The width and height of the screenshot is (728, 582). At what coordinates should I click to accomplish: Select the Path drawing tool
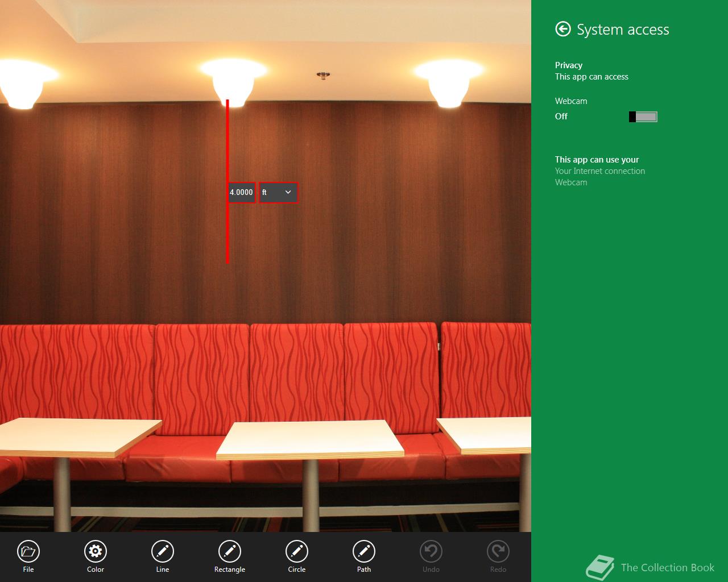(364, 551)
